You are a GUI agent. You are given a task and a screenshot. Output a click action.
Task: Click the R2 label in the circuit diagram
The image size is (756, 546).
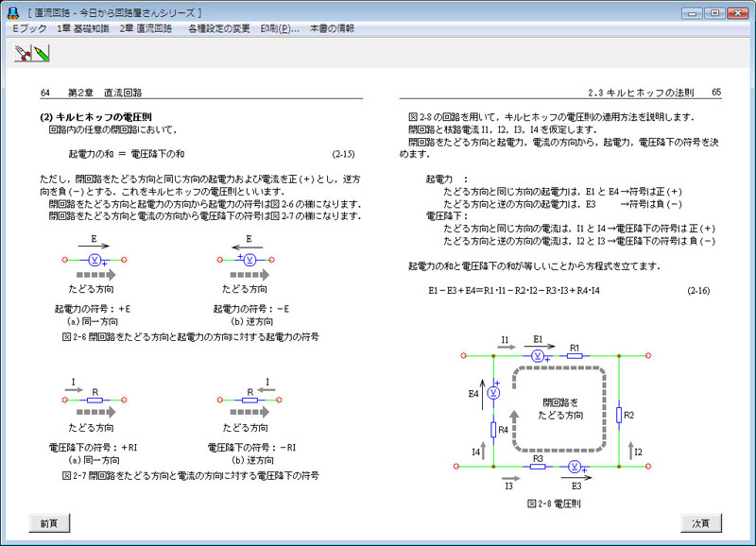(628, 415)
